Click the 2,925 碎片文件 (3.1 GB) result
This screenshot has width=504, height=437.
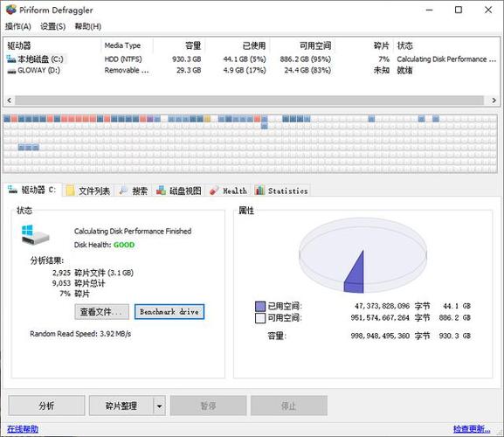[93, 273]
